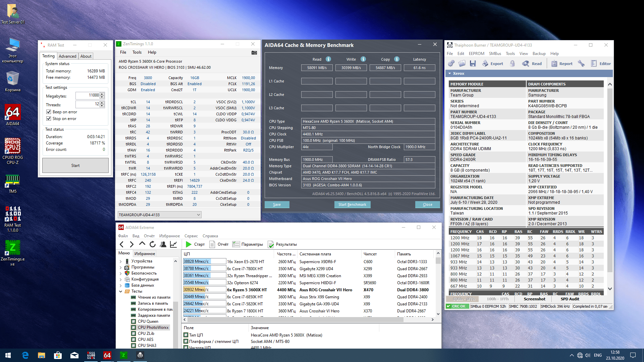This screenshot has height=362, width=644.
Task: Click the graph icon in AIDA64 Extreme toolbar
Action: pos(173,244)
